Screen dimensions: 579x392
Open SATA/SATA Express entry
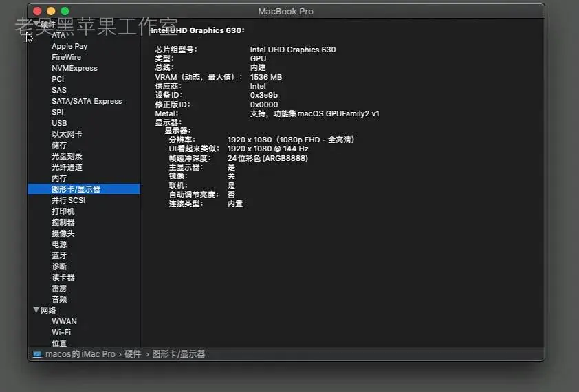click(87, 101)
